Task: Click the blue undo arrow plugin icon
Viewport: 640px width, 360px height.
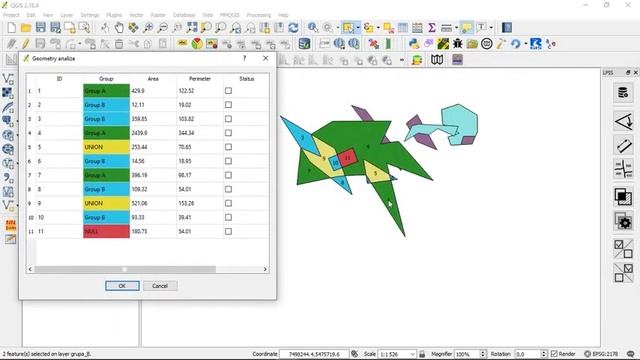Action: coord(516,44)
